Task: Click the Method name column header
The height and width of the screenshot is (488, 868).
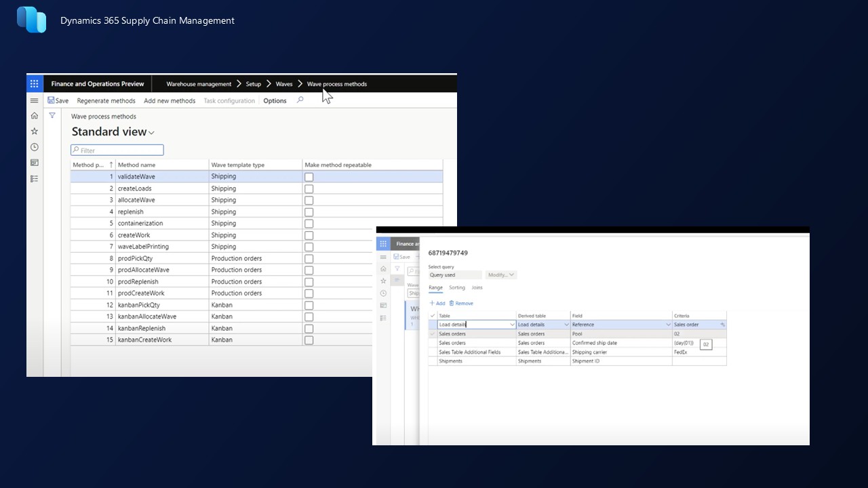Action: [162, 165]
